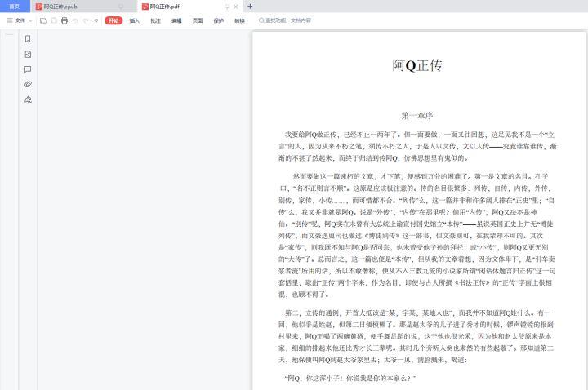
Task: Click the document title 阿Q正传
Action: (x=417, y=65)
